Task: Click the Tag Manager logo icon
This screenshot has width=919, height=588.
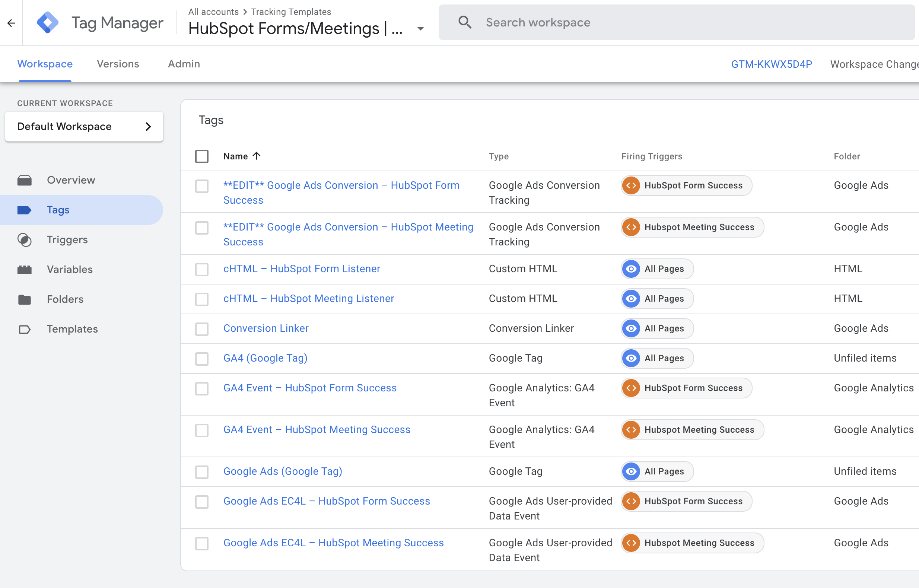Action: coord(47,22)
